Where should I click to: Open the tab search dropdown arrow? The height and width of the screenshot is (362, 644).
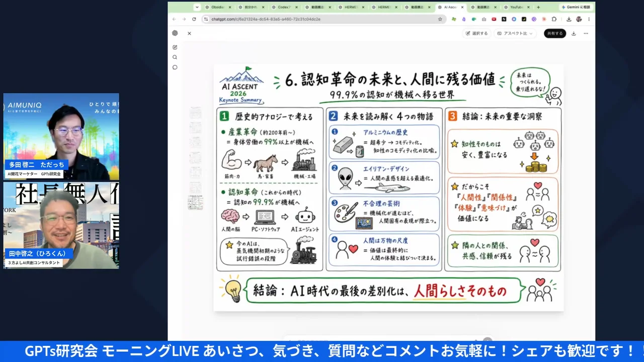click(197, 7)
